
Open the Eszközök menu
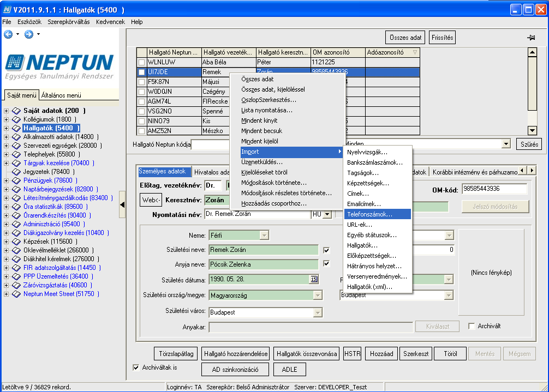coord(29,22)
